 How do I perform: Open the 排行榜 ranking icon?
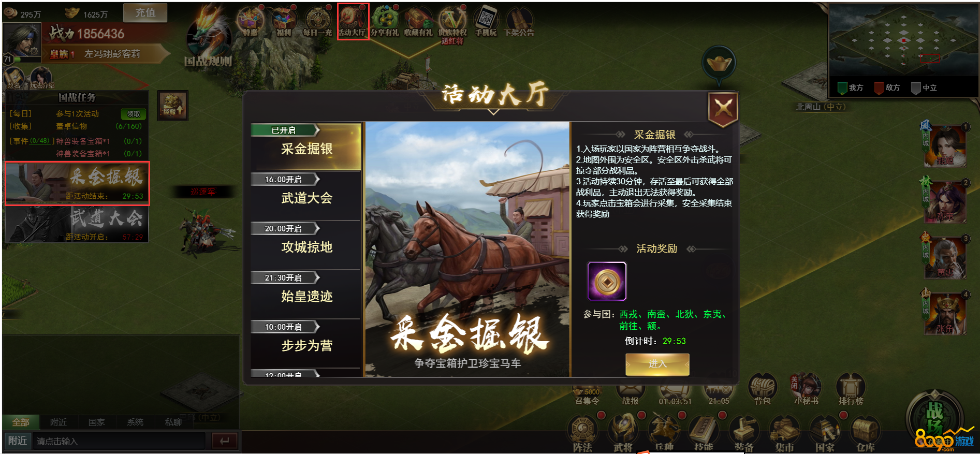click(851, 389)
